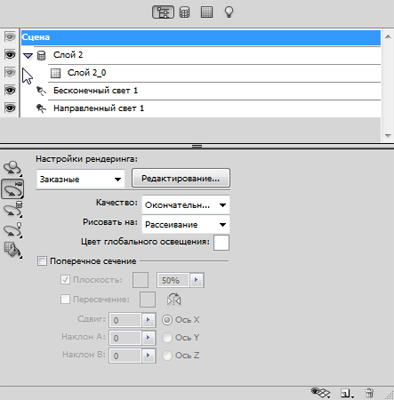
Task: Select the 3D camera rotate tool
Action: [13, 189]
